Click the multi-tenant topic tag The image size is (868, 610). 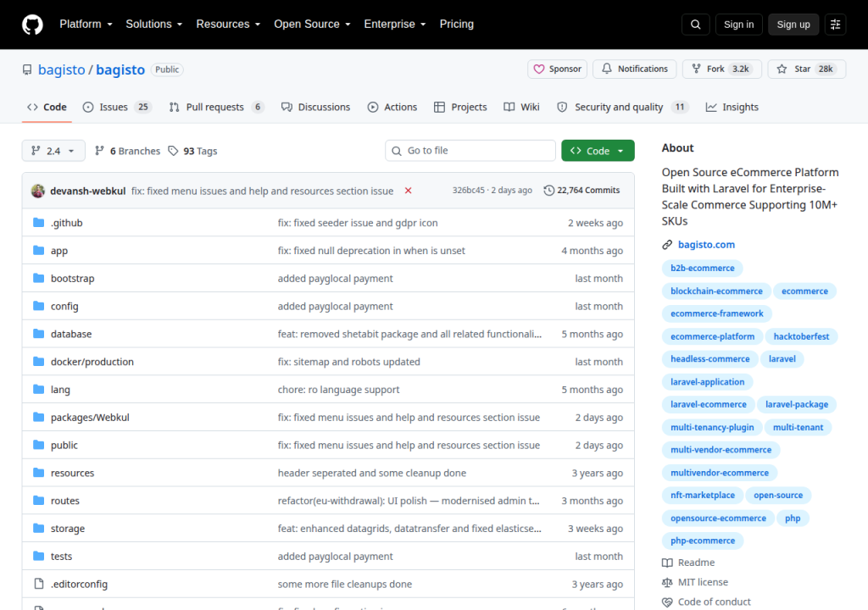(798, 427)
